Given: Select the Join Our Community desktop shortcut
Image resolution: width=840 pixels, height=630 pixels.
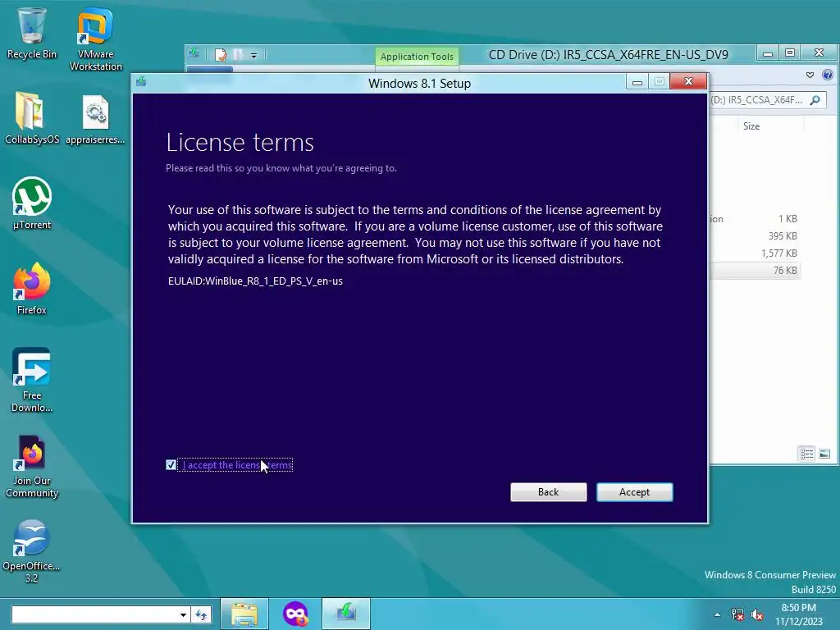Looking at the screenshot, I should click(x=32, y=466).
